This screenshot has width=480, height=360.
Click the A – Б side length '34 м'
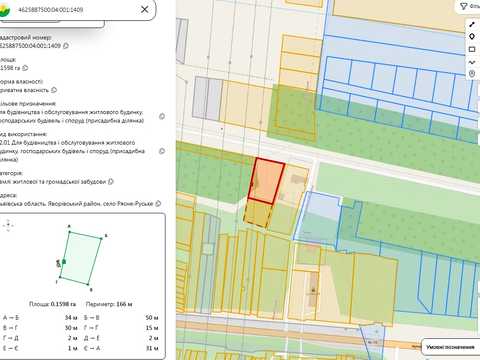tap(71, 318)
